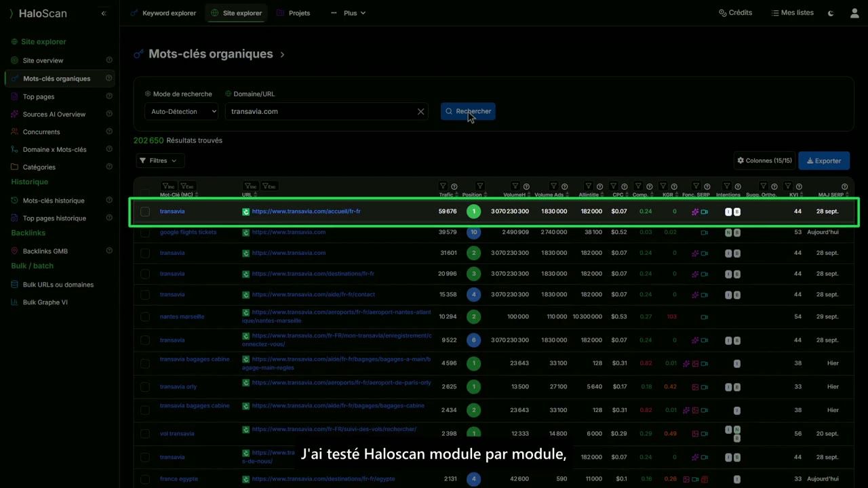Collapse the sidebar with the double-chevron icon
The image size is (868, 488).
point(104,14)
